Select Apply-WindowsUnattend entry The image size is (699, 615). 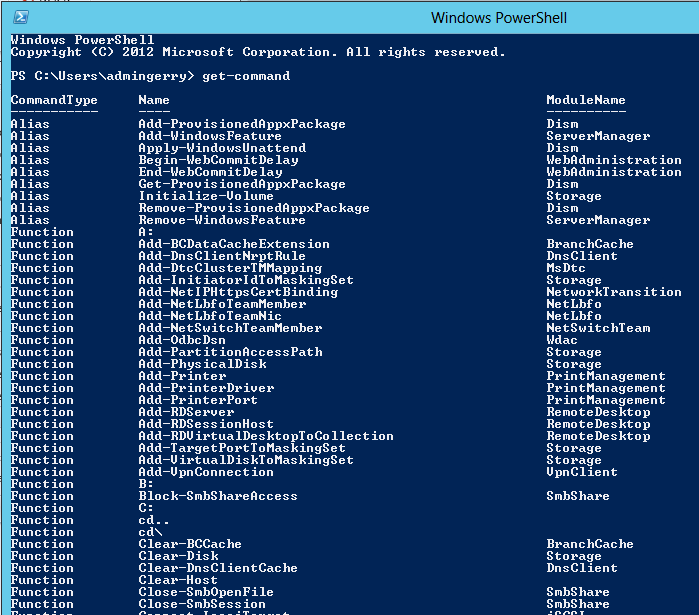[222, 148]
